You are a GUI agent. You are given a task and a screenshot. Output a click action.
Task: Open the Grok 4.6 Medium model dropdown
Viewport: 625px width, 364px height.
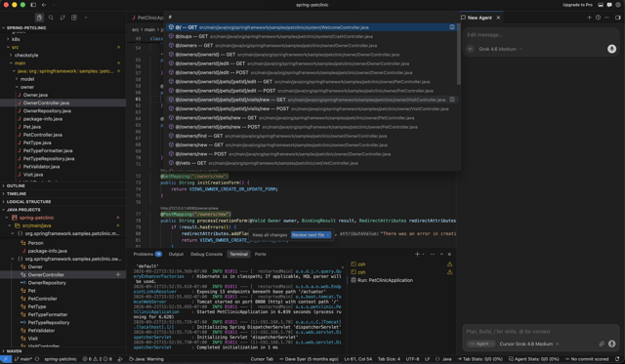500,49
